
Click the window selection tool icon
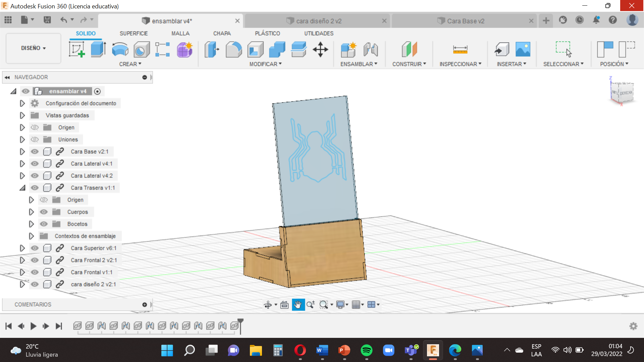click(x=563, y=49)
